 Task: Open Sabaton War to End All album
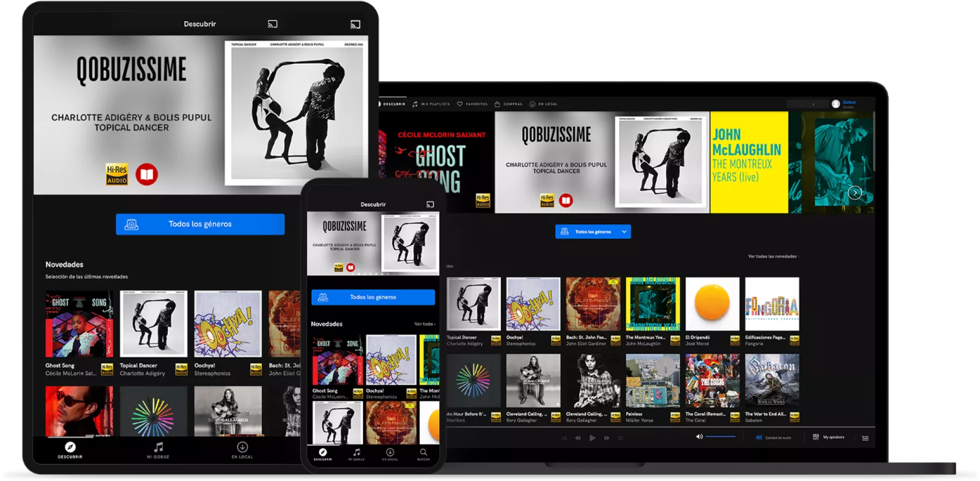(x=772, y=380)
